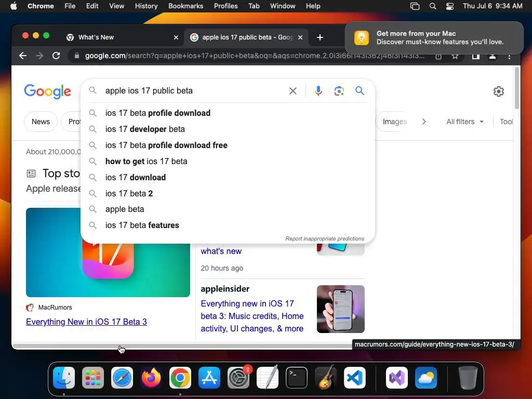This screenshot has width=532, height=399.
Task: Open TextEdit from the dock
Action: click(x=268, y=378)
